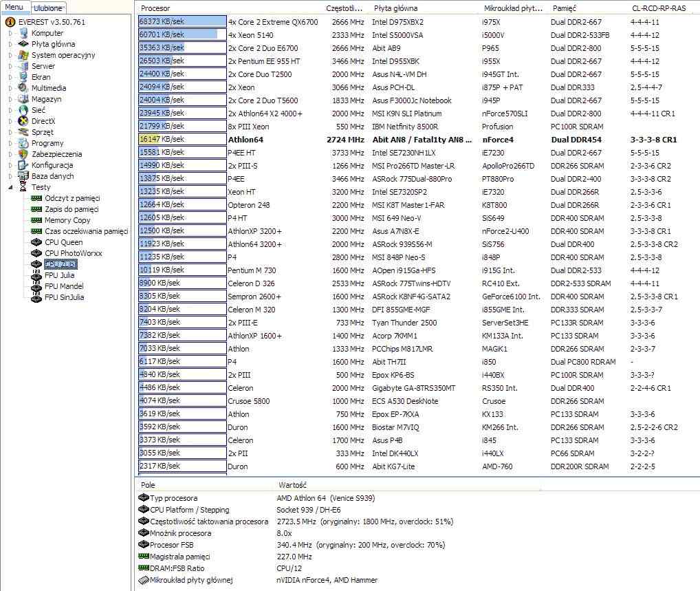Collapse the Testy tree node
Viewport: 700px width, 591px height.
[x=10, y=188]
